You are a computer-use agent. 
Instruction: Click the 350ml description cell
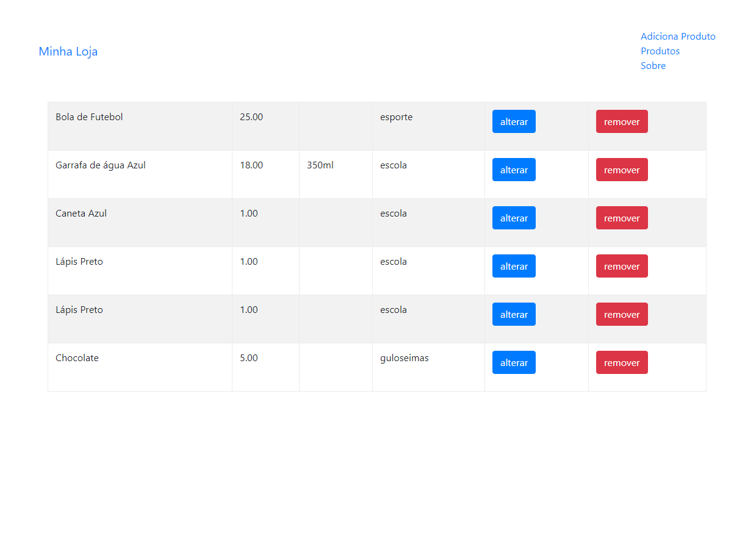336,174
